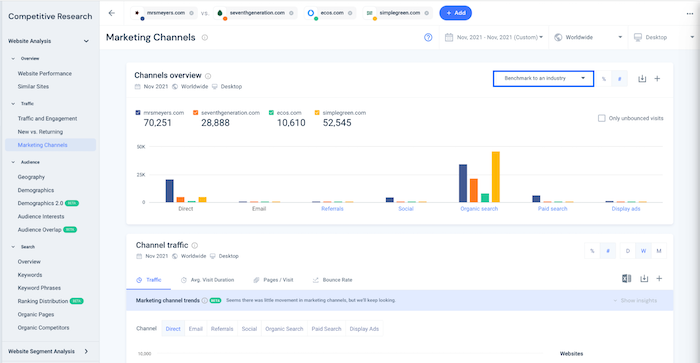Choose the Display Ads channel filter
The height and width of the screenshot is (363, 700).
[x=364, y=329]
